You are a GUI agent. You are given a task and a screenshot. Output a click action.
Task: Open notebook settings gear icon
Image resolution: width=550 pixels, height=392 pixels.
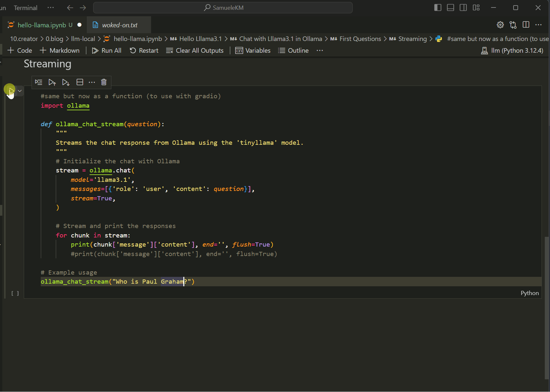(500, 25)
